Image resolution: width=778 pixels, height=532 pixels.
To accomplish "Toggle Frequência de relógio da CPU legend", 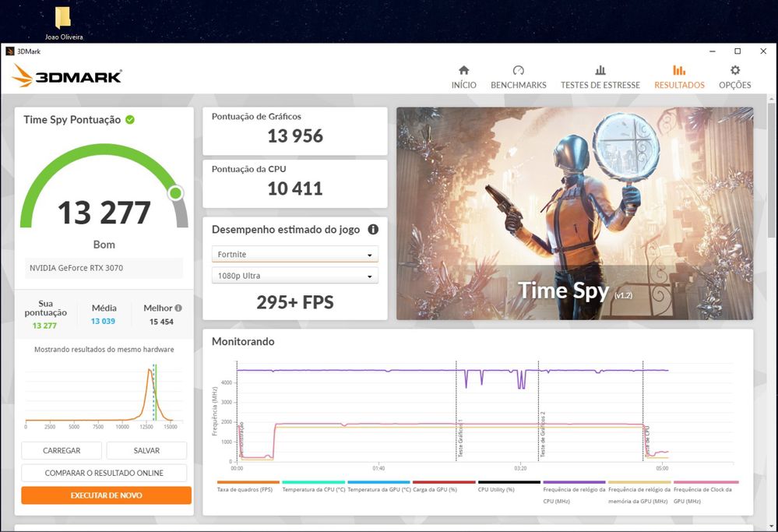I will [x=574, y=495].
